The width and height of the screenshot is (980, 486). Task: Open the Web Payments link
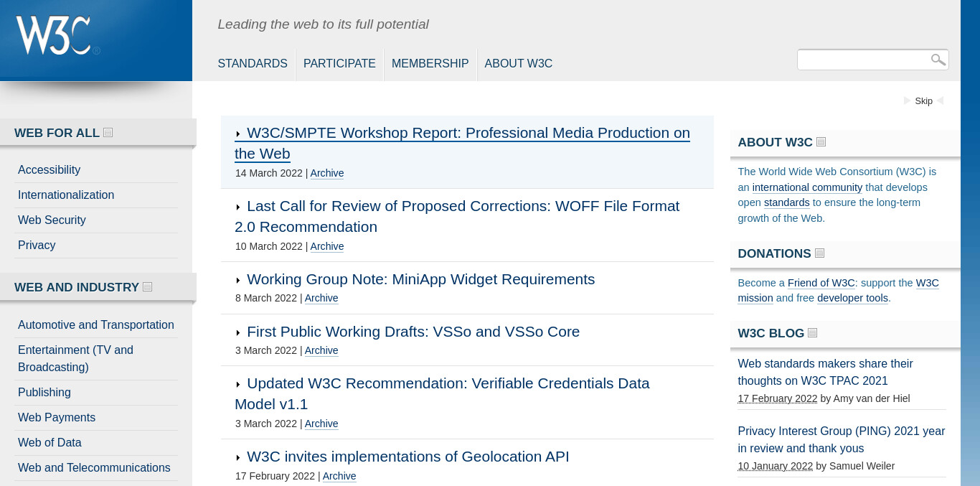pos(57,418)
